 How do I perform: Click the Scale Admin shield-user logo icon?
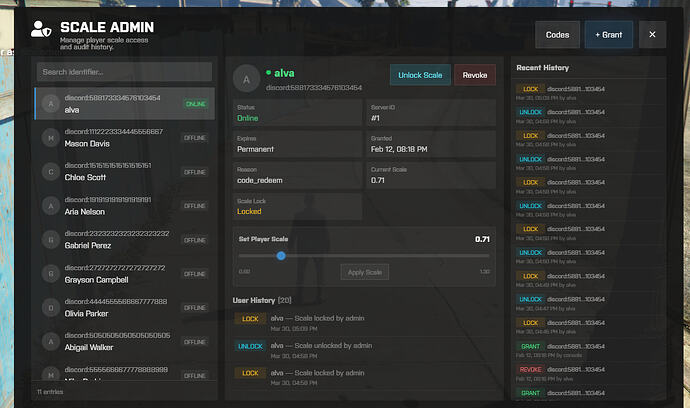pyautogui.click(x=42, y=33)
